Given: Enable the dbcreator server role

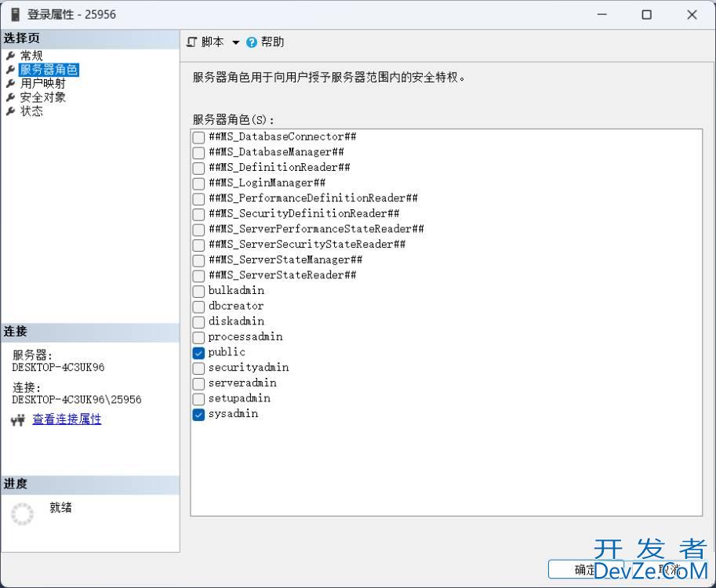Looking at the screenshot, I should 198,307.
